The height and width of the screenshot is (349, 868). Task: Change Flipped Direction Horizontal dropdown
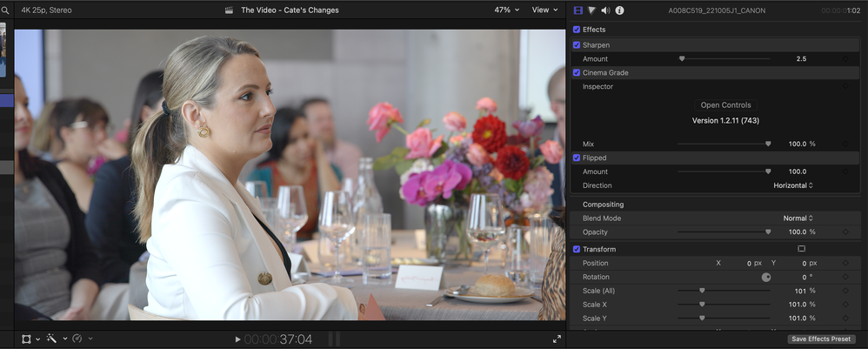click(793, 185)
